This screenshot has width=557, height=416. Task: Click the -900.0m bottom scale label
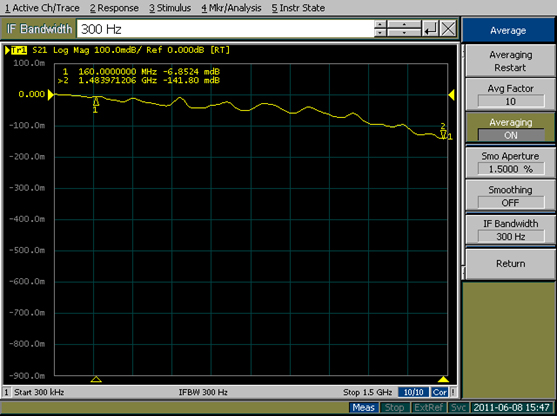pyautogui.click(x=27, y=376)
